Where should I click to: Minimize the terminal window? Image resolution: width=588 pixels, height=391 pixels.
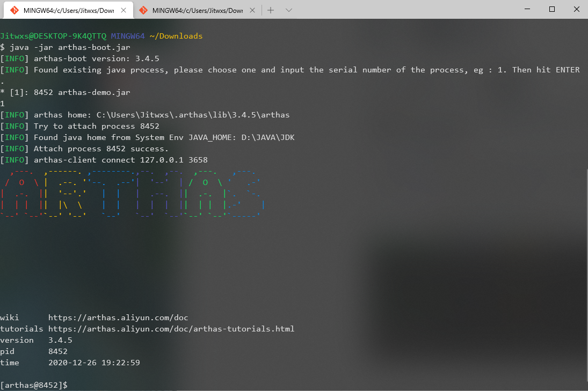527,9
